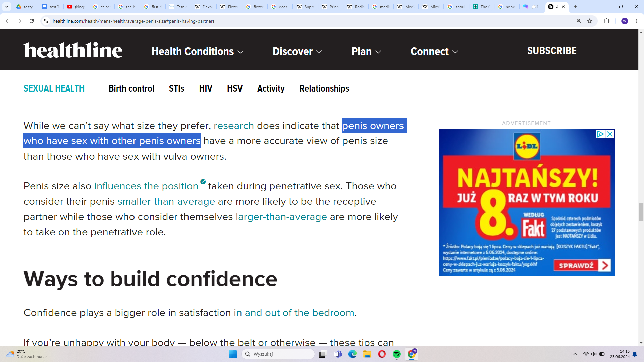Reload the current page
644x362 pixels.
(32, 21)
